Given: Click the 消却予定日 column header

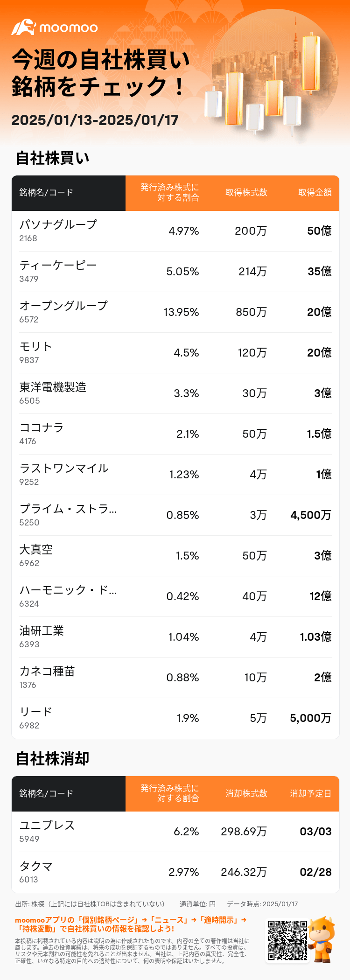Looking at the screenshot, I should [x=311, y=794].
